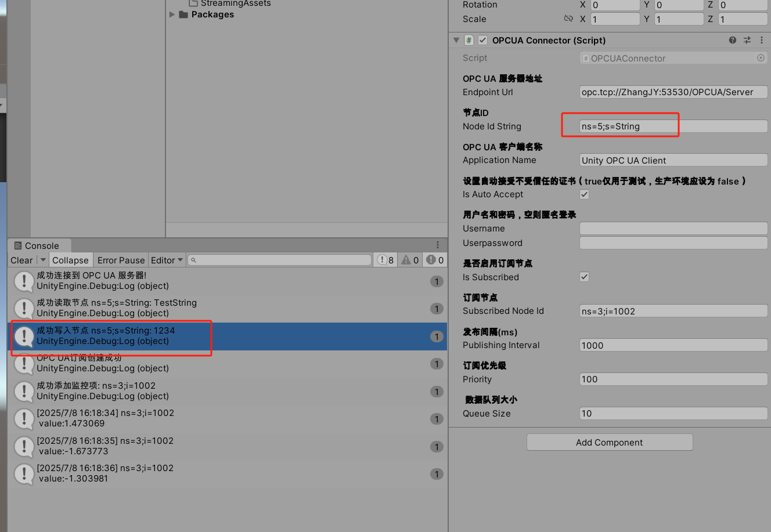The height and width of the screenshot is (532, 771).
Task: Click the Add Component button
Action: click(x=609, y=442)
